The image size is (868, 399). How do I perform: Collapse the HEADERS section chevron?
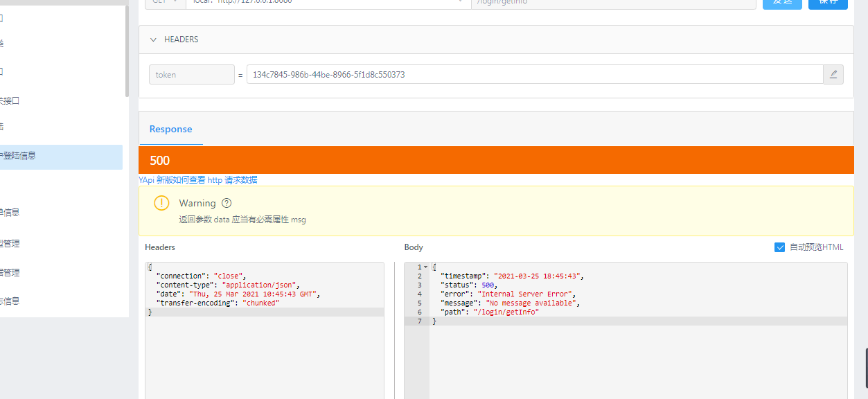point(153,39)
